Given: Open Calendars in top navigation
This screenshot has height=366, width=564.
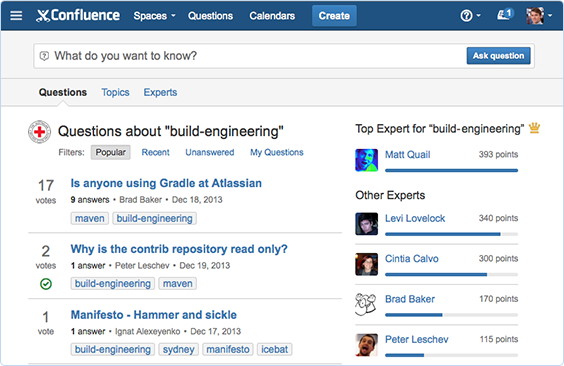Looking at the screenshot, I should coord(272,16).
